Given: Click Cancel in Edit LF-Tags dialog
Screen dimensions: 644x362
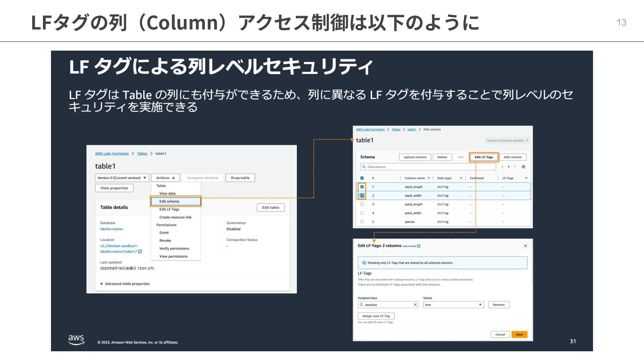Looking at the screenshot, I should [500, 335].
